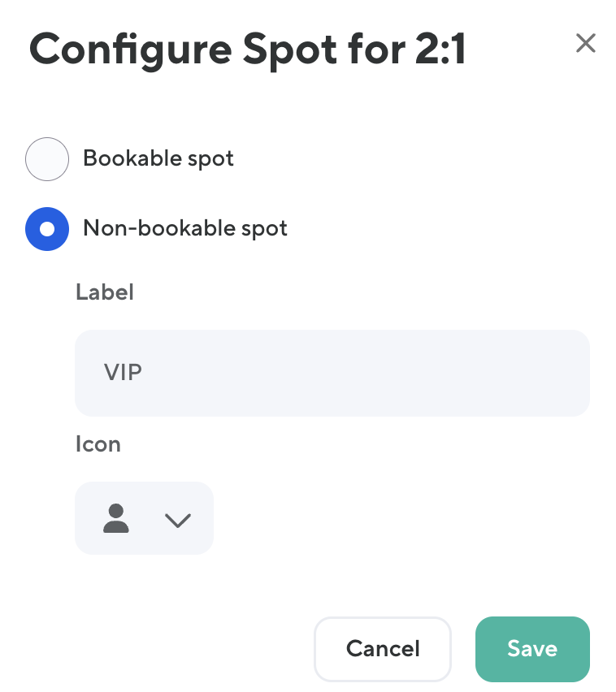Open the Icon picker combo box
The width and height of the screenshot is (616, 692).
[144, 518]
